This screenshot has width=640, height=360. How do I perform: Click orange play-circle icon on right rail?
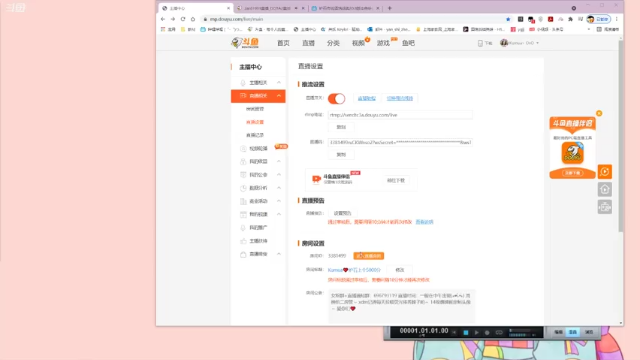point(605,172)
